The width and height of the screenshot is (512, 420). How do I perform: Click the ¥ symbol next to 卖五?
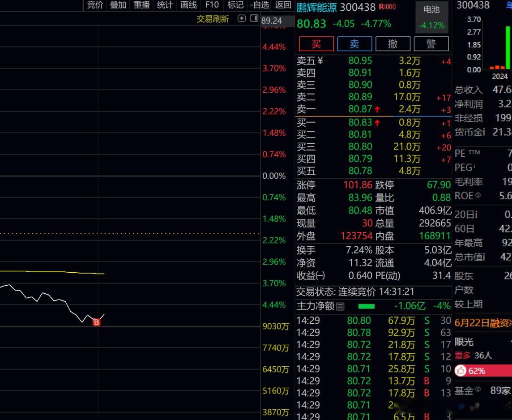click(x=320, y=61)
